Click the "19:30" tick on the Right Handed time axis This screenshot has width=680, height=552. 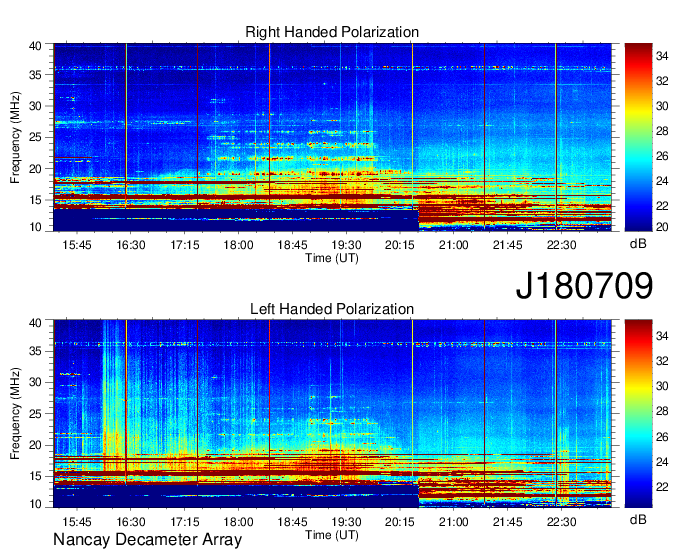[346, 245]
